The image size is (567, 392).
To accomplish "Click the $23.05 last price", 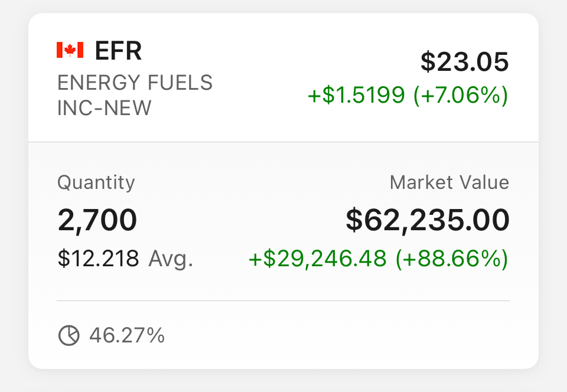I will (x=465, y=62).
